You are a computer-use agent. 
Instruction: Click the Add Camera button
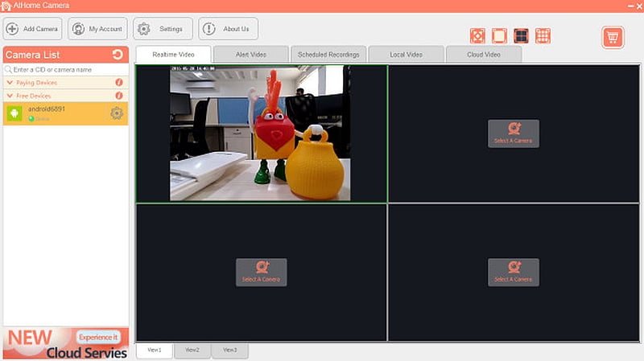tap(33, 29)
